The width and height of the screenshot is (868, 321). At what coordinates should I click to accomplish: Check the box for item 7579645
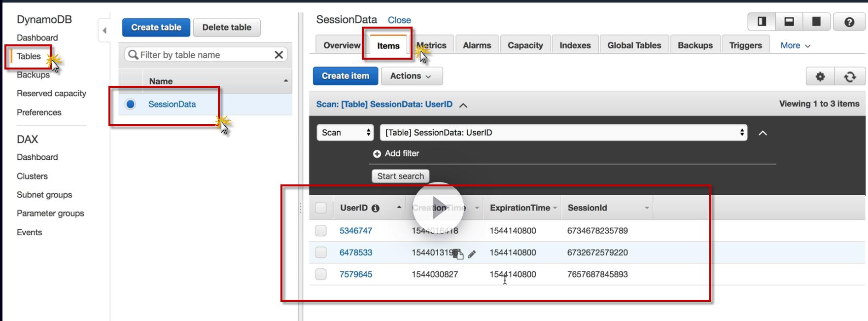[321, 274]
